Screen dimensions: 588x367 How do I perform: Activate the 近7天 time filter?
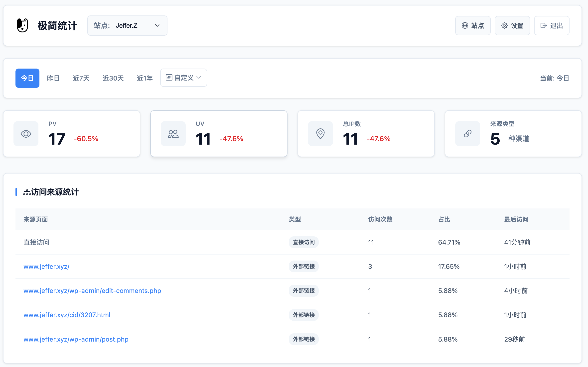pyautogui.click(x=81, y=78)
